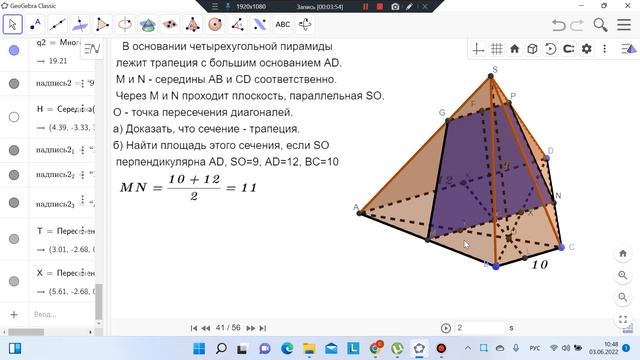Viewport: 640px width, 360px height.
Task: Toggle visibility of point X in algebra
Action: tap(14, 281)
